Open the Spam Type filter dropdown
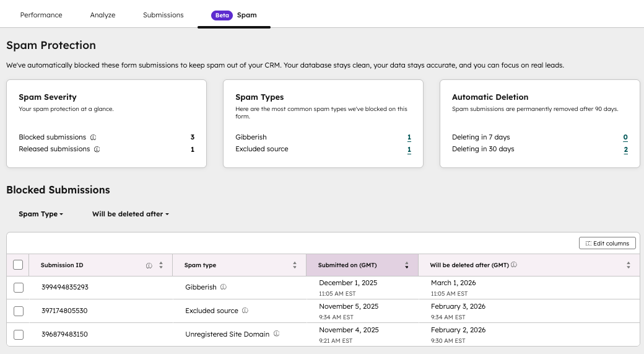Image resolution: width=644 pixels, height=354 pixels. [41, 214]
